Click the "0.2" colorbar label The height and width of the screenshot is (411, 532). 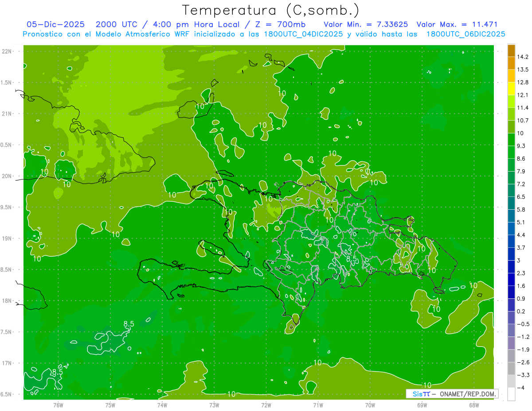[521, 311]
